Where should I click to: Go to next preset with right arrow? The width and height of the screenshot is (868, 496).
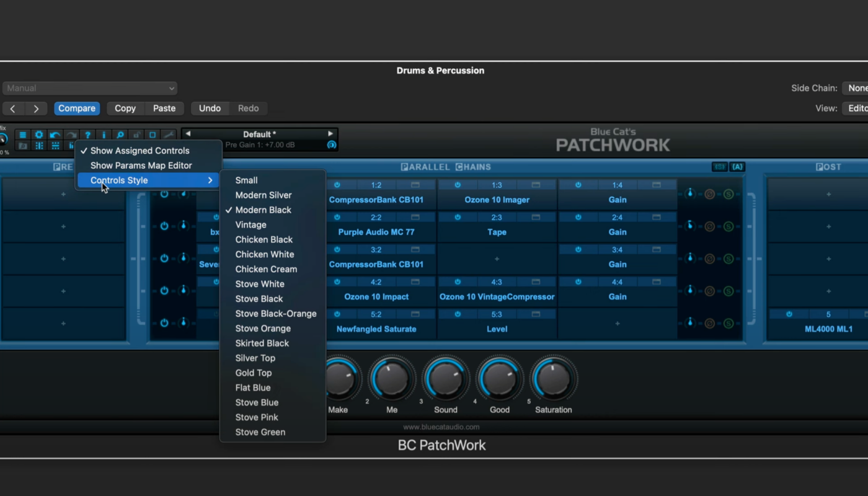(x=330, y=134)
